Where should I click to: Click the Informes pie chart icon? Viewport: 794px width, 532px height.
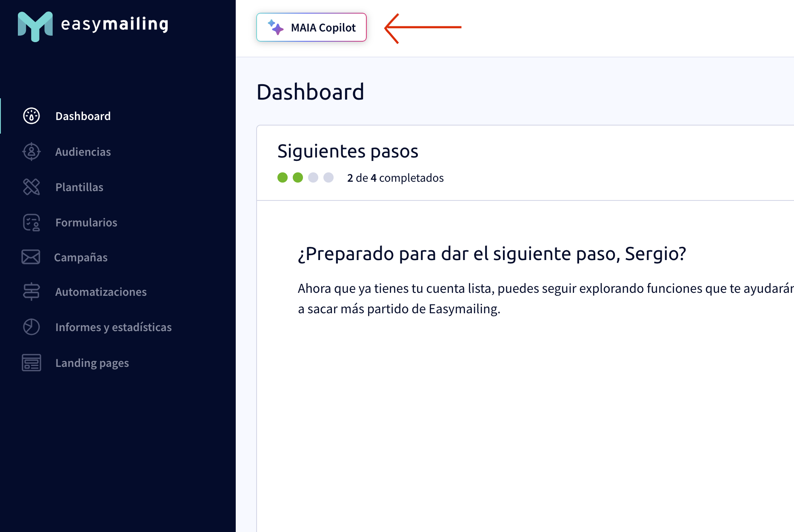31,327
